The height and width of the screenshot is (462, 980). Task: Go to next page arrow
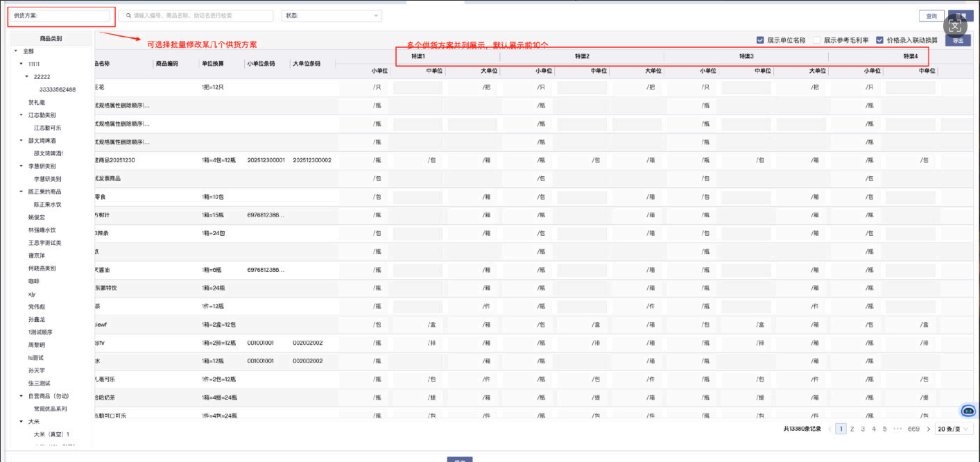(x=928, y=429)
